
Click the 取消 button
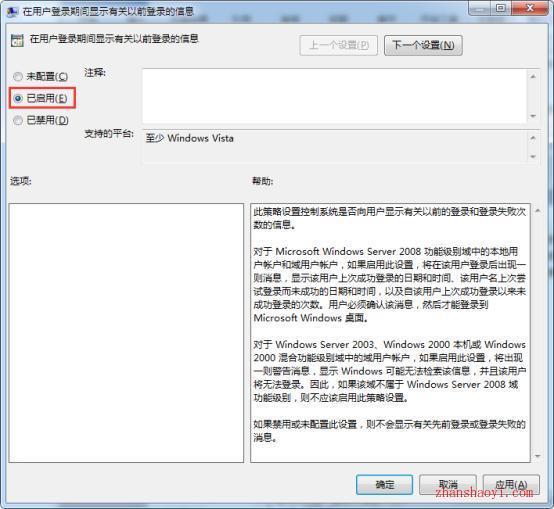[x=448, y=484]
